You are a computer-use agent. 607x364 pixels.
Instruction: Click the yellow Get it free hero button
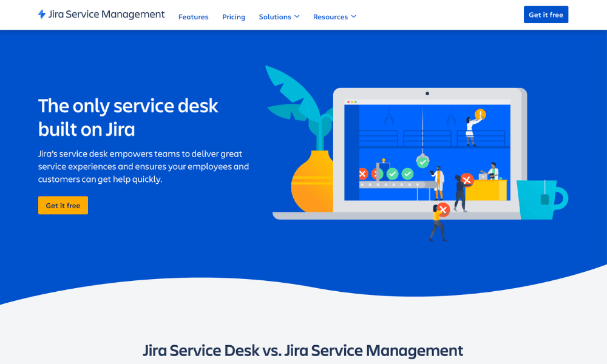63,206
